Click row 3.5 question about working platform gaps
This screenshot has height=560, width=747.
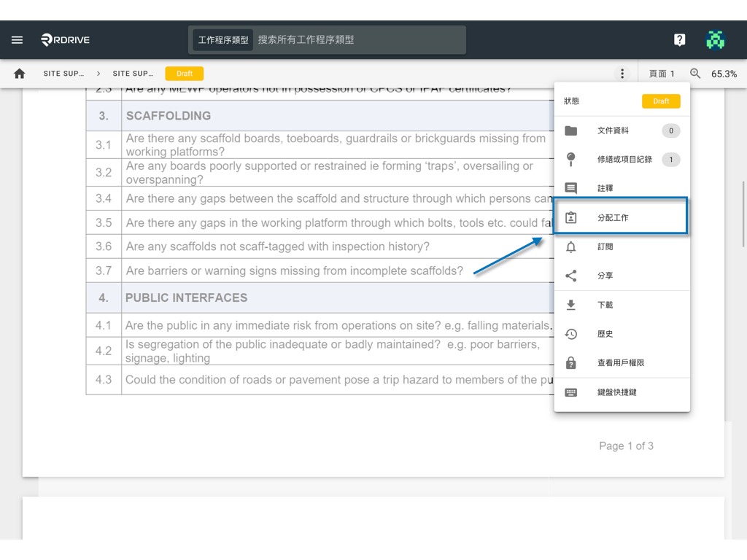pyautogui.click(x=338, y=223)
